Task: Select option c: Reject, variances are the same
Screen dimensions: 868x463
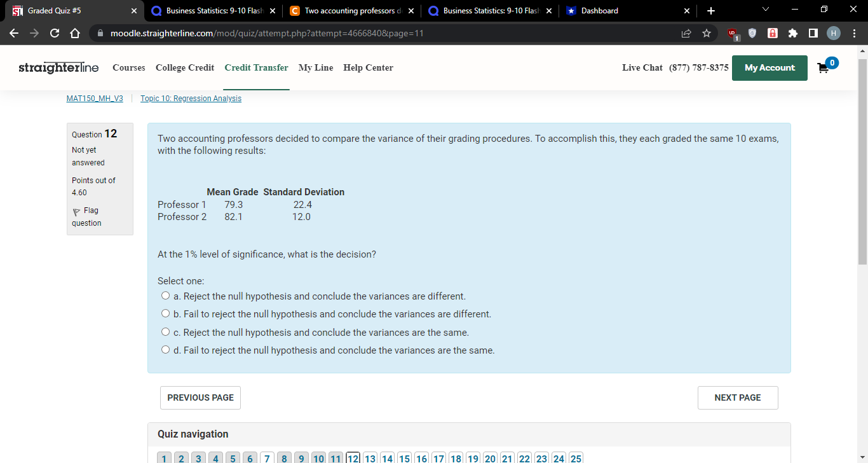Action: tap(166, 332)
